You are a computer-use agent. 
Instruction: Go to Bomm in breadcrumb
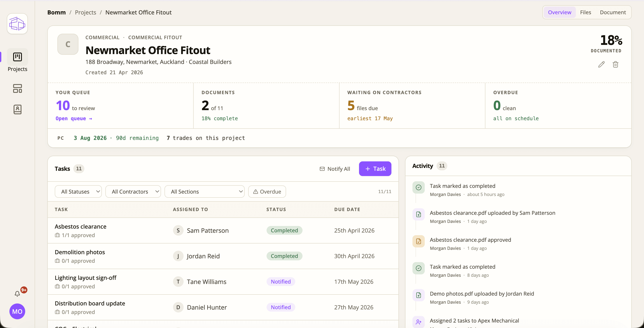(x=57, y=12)
